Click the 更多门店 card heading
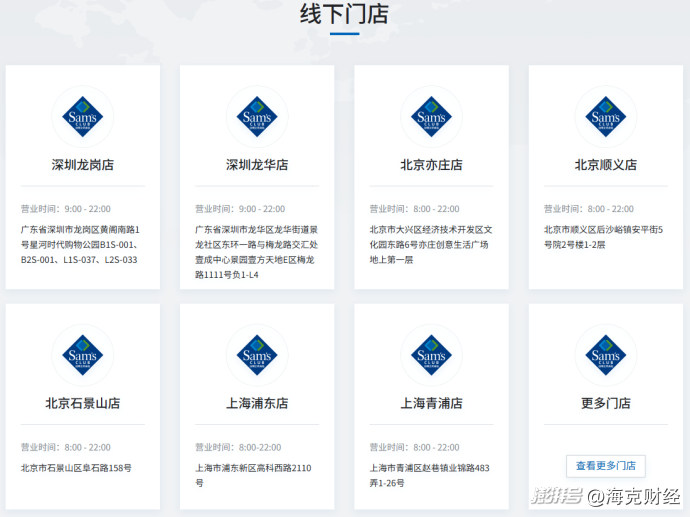690x517 pixels. click(605, 403)
